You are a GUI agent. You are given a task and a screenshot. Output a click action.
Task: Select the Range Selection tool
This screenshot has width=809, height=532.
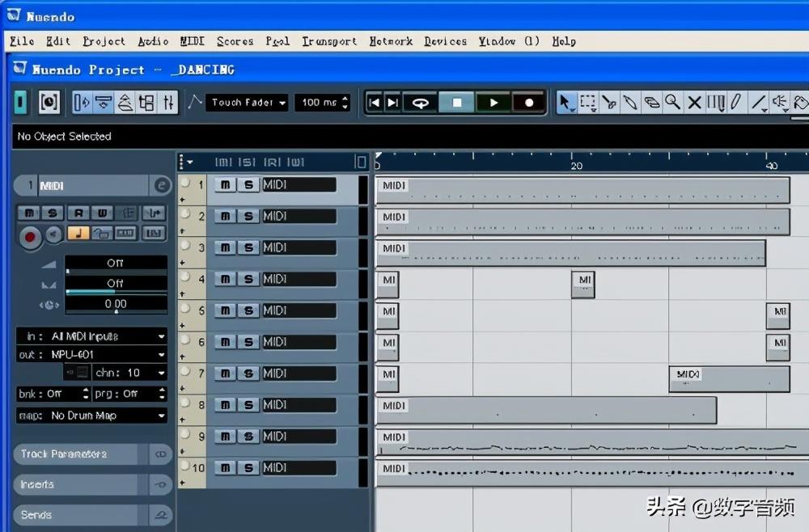click(587, 102)
